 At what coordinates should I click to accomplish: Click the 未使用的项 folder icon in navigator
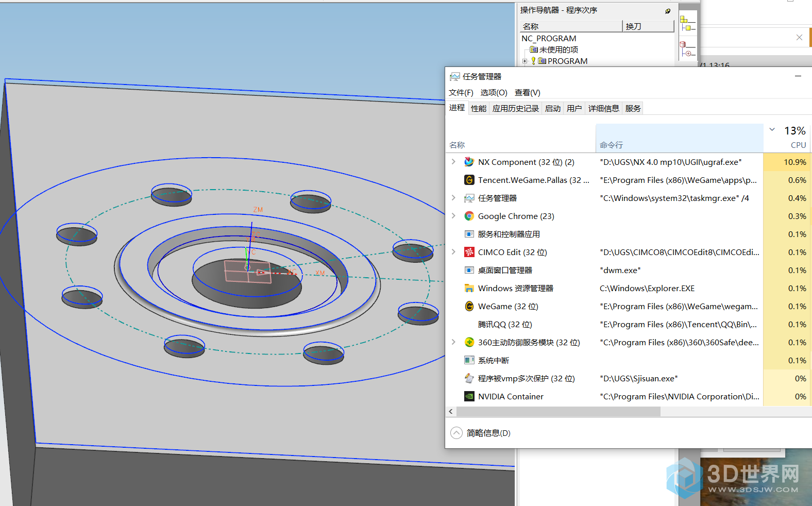point(534,50)
